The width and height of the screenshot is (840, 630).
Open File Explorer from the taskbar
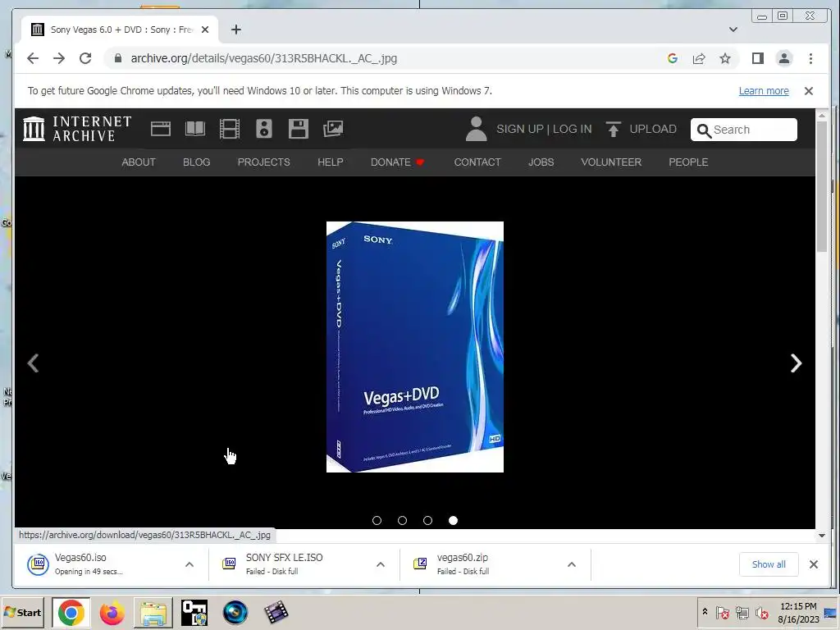pyautogui.click(x=153, y=612)
